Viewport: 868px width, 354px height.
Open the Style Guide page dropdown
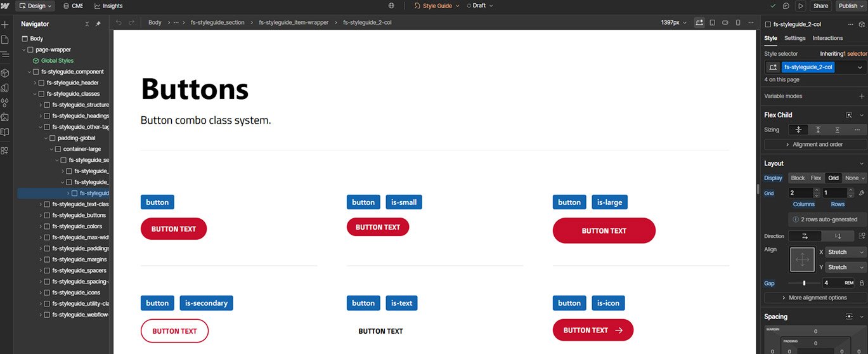(x=437, y=6)
